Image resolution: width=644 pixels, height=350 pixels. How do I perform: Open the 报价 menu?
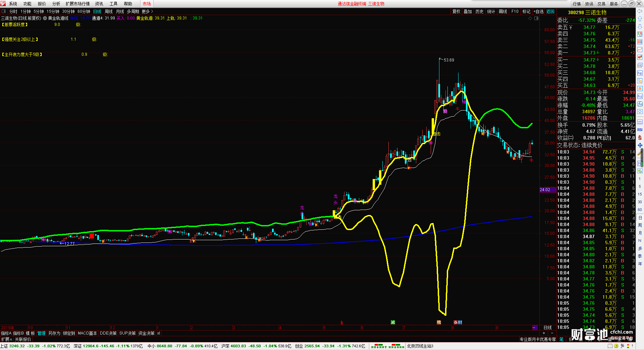coord(42,4)
